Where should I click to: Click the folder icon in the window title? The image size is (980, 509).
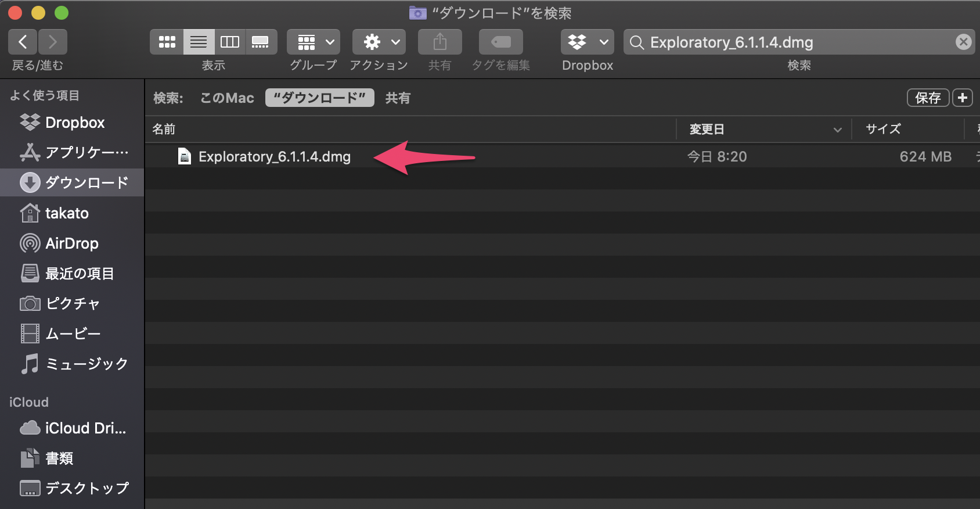click(x=418, y=13)
